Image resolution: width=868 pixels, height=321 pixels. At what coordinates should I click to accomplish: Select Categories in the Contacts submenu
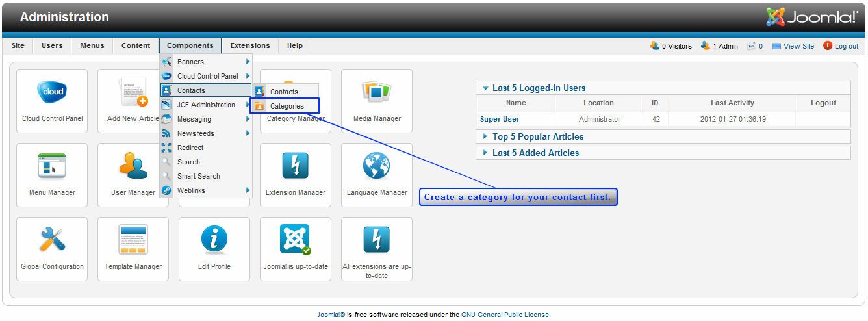pyautogui.click(x=286, y=106)
